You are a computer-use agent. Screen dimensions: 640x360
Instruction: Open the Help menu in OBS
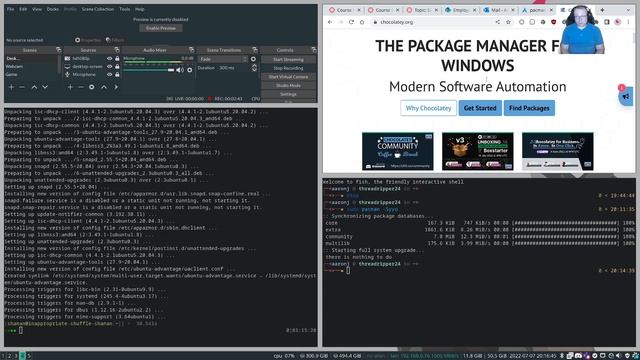click(140, 9)
